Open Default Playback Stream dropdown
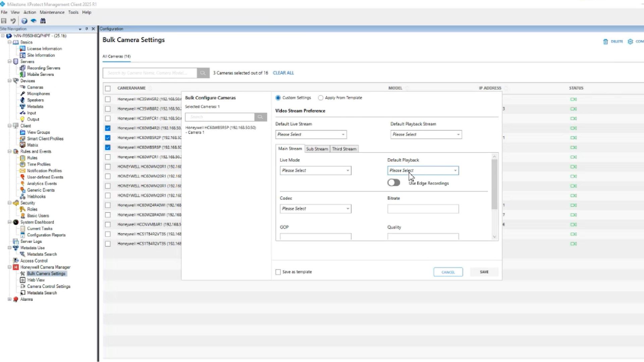 (x=426, y=134)
